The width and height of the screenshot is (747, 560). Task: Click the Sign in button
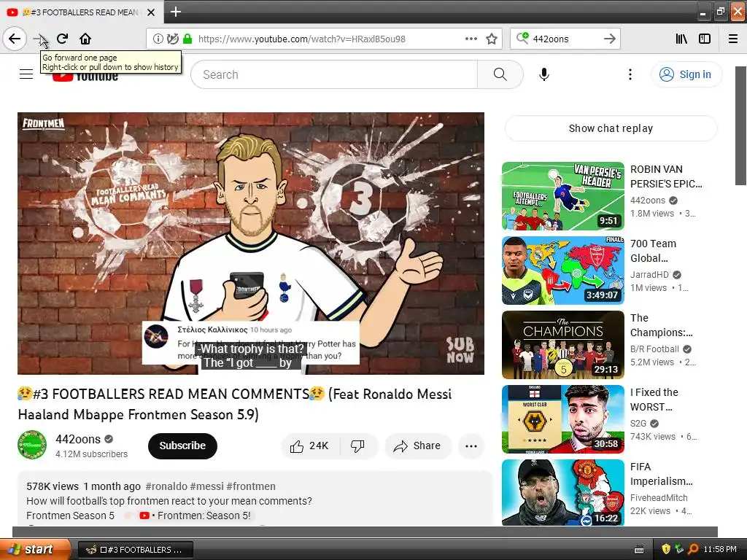pyautogui.click(x=686, y=74)
